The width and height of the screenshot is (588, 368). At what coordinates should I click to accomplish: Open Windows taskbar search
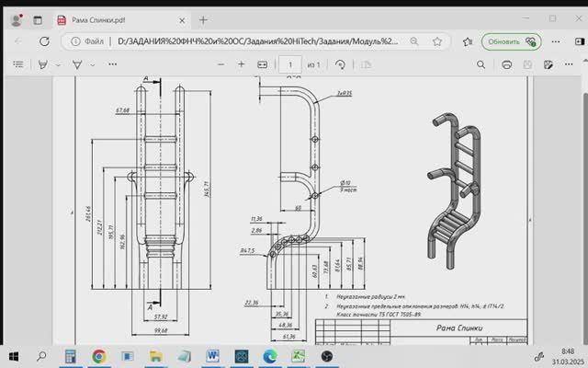[41, 356]
